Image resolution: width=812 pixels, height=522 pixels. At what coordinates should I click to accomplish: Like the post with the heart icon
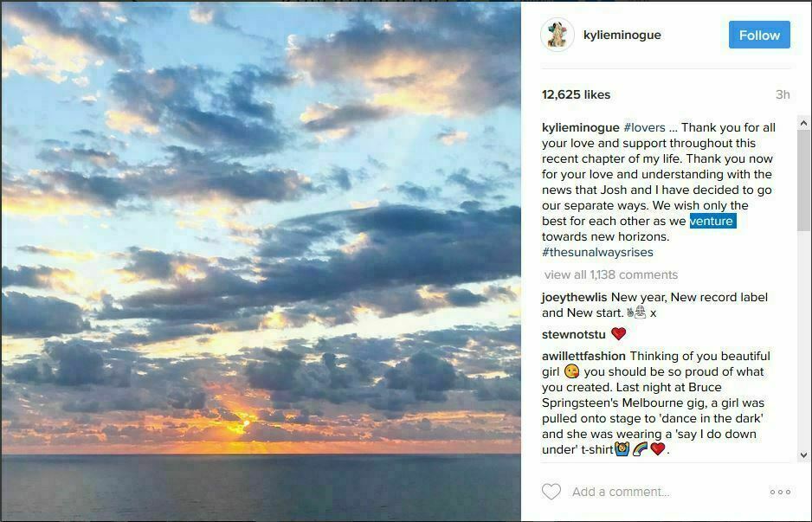551,492
